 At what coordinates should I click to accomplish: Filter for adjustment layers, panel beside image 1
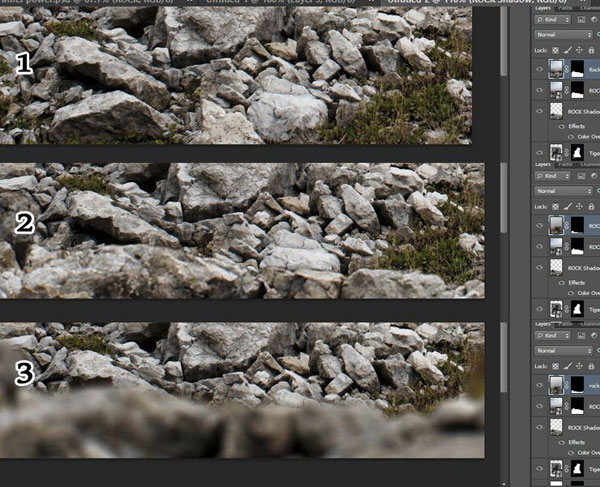coord(594,20)
